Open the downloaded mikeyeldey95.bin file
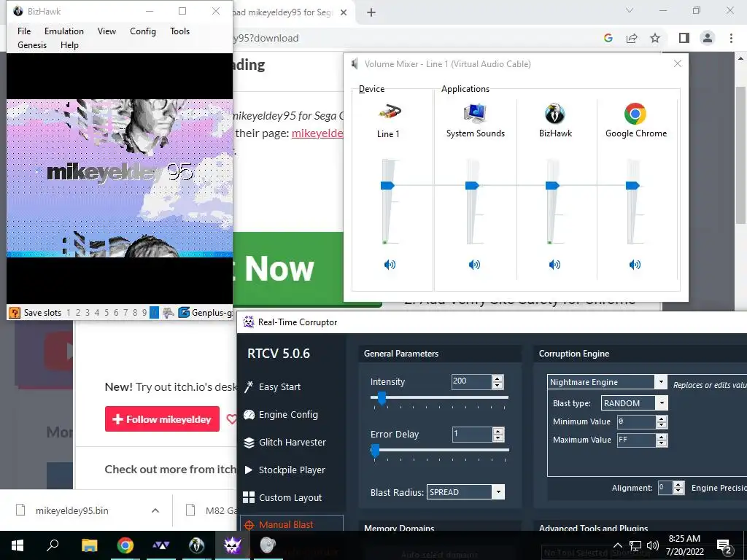747x560 pixels. tap(72, 510)
